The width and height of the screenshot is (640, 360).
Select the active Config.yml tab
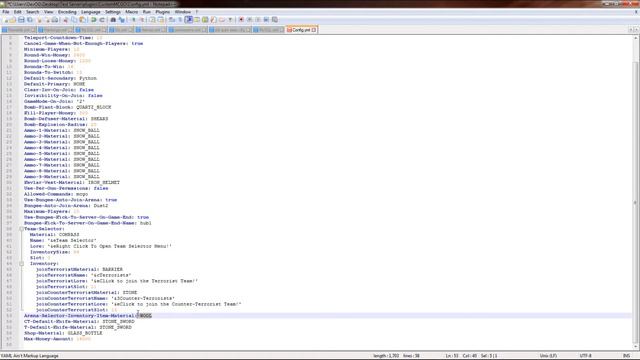point(301,30)
